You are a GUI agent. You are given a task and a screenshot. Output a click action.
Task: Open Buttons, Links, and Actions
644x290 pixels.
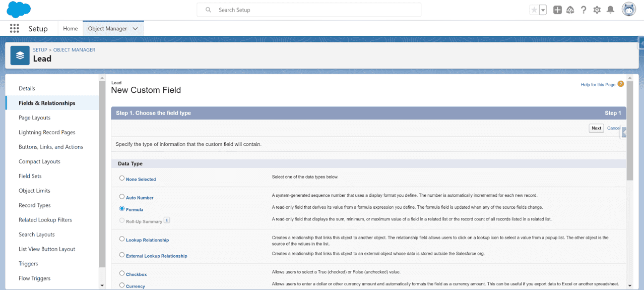51,147
